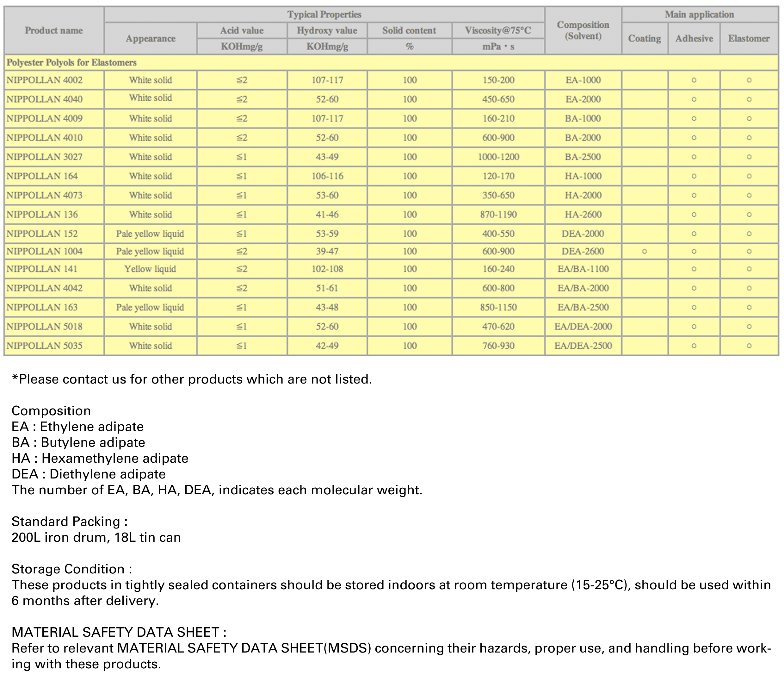The width and height of the screenshot is (784, 700).
Task: Select NIPPOLLAN 3027 product name
Action: [45, 157]
